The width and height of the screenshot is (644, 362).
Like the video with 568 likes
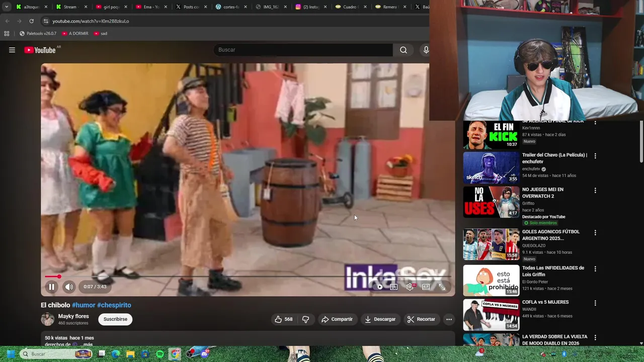pos(283,319)
